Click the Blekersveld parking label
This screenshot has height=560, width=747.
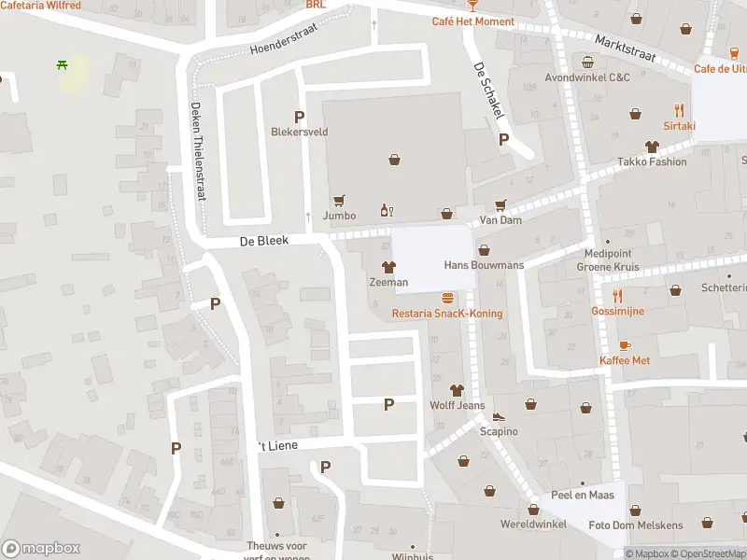(x=299, y=132)
